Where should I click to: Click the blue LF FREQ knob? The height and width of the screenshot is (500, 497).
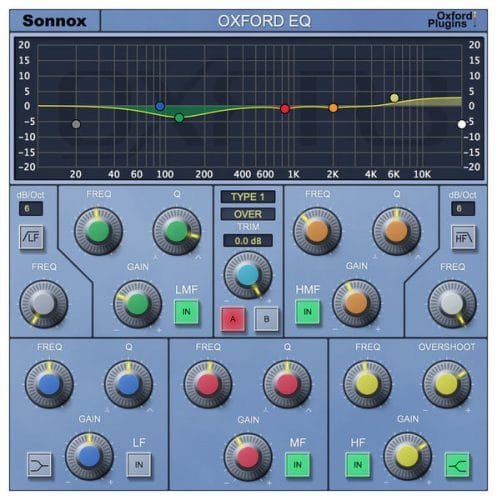click(49, 384)
